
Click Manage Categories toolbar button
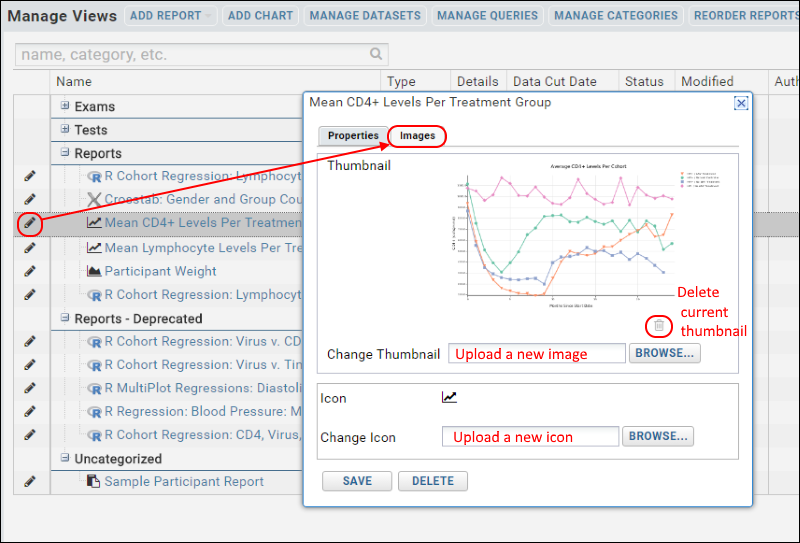(616, 16)
